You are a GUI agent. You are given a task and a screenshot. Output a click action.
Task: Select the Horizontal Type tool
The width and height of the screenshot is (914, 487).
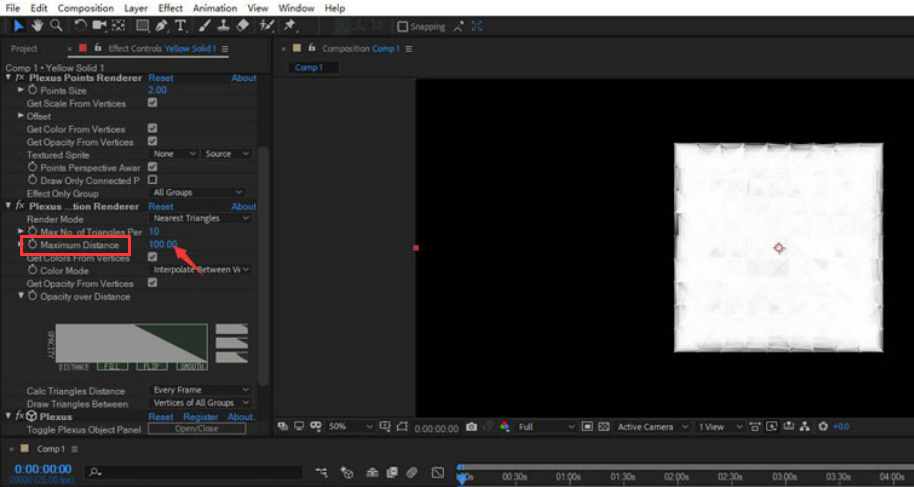[180, 25]
